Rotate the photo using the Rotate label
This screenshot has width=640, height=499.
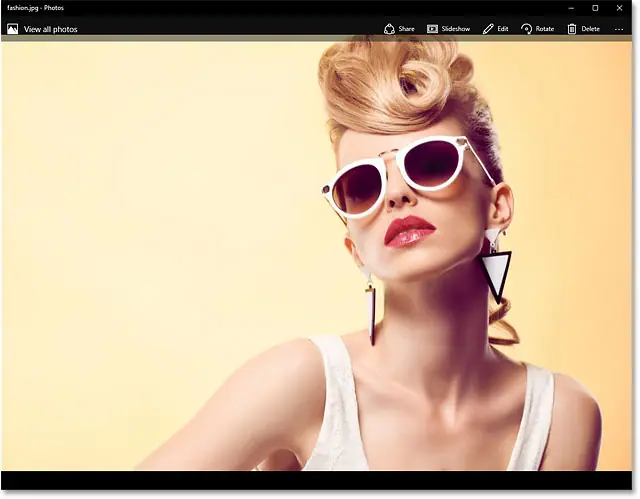coord(545,29)
